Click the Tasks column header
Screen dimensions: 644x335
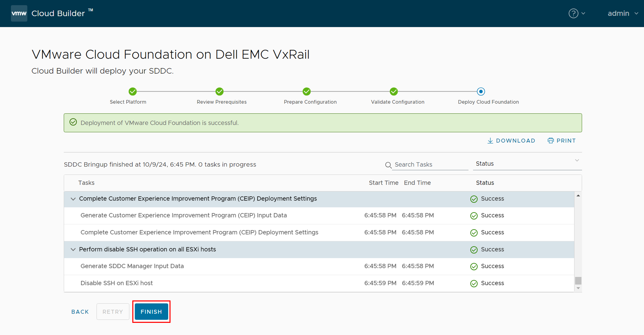(86, 183)
